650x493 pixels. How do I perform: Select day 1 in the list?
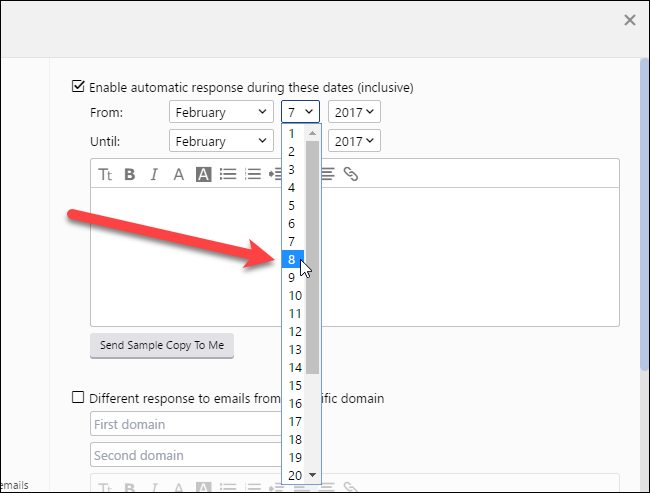pos(293,134)
